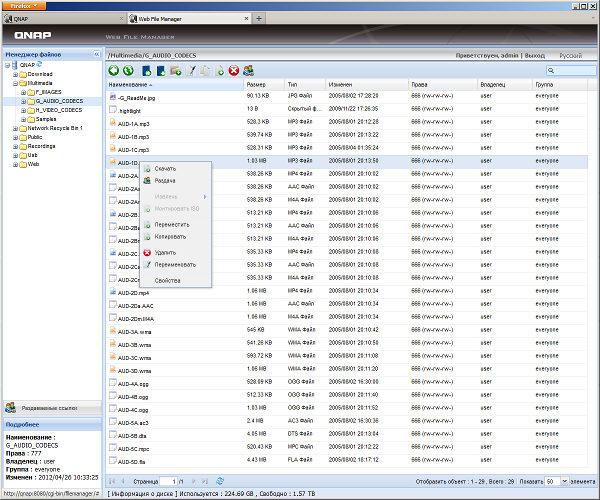The height and width of the screenshot is (500, 600).
Task: Select the Web folder in tree
Action: click(33, 164)
